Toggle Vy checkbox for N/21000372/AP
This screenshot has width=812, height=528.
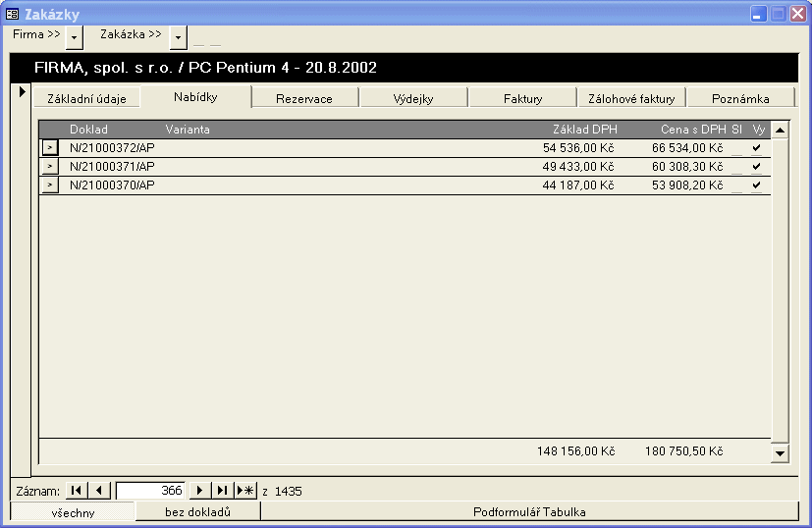tap(756, 148)
